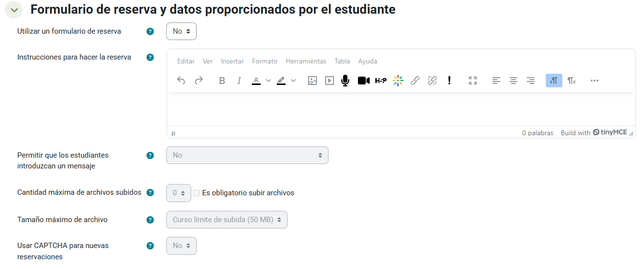This screenshot has width=644, height=269.
Task: Click the bold formatting icon
Action: click(x=222, y=81)
